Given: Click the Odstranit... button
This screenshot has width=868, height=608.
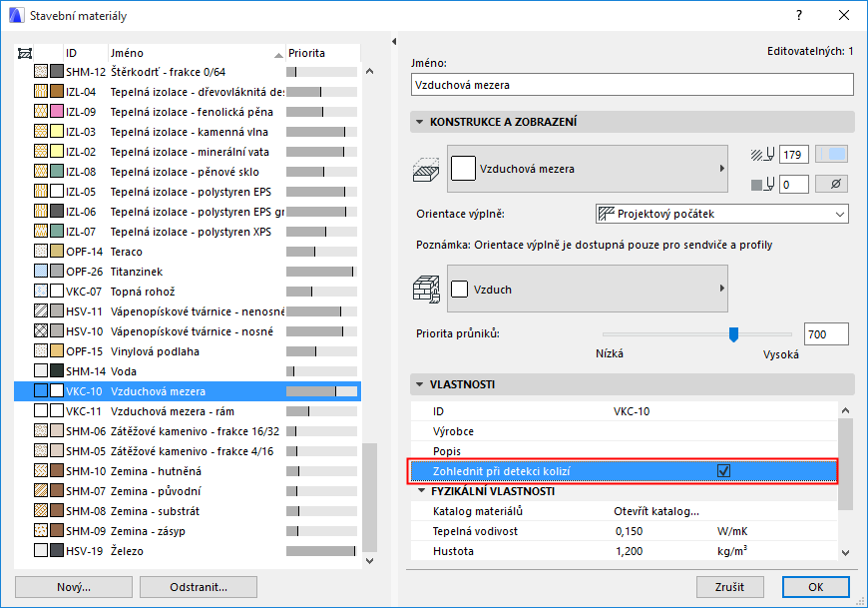Looking at the screenshot, I should point(199,587).
